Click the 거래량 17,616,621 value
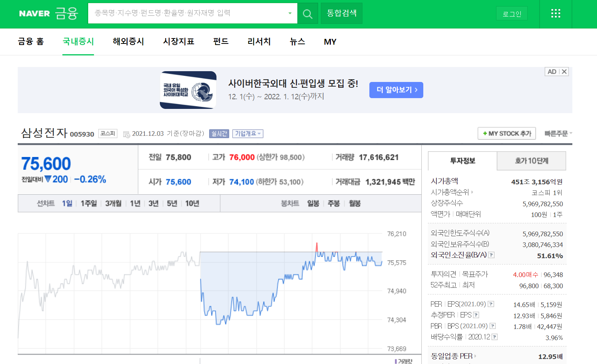Image resolution: width=597 pixels, height=364 pixels. [379, 157]
